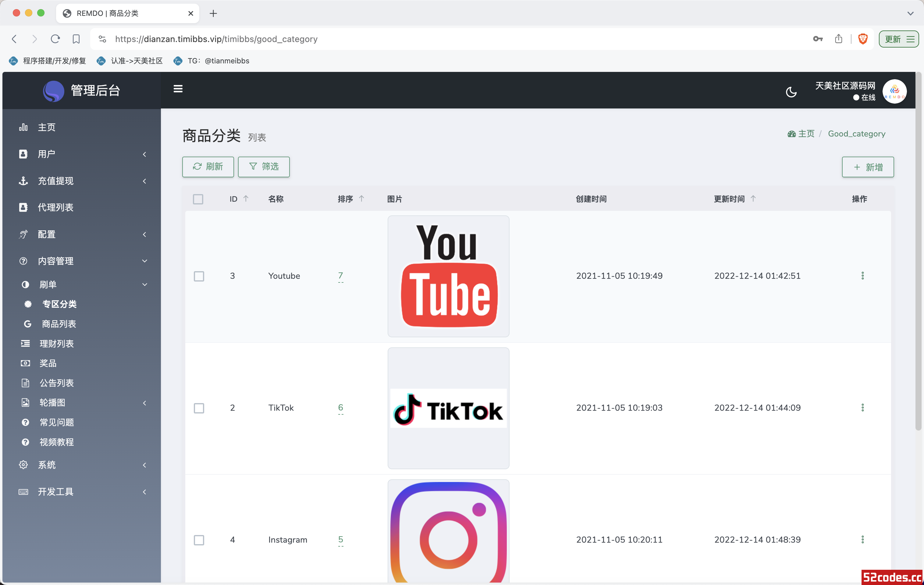Select the checkbox next to Youtube row

pos(199,276)
